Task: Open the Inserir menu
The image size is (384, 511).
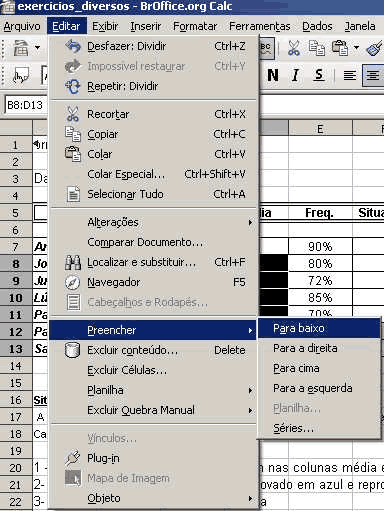Action: pos(145,26)
